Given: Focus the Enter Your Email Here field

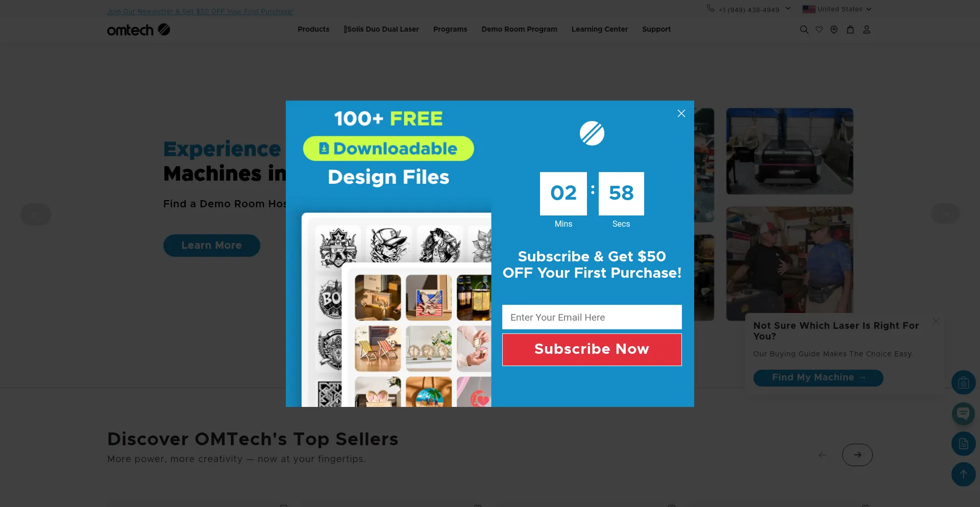Looking at the screenshot, I should coord(592,317).
